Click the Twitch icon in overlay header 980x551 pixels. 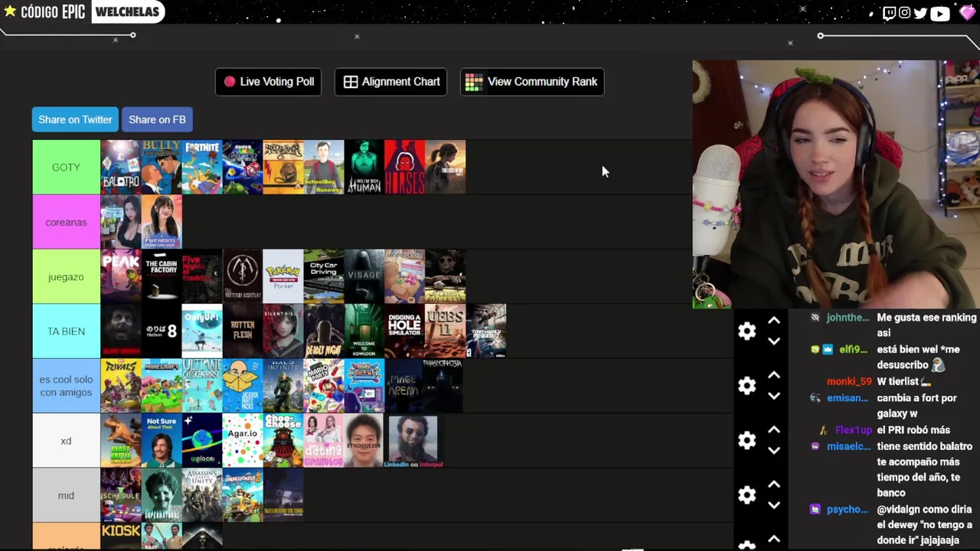(x=889, y=13)
